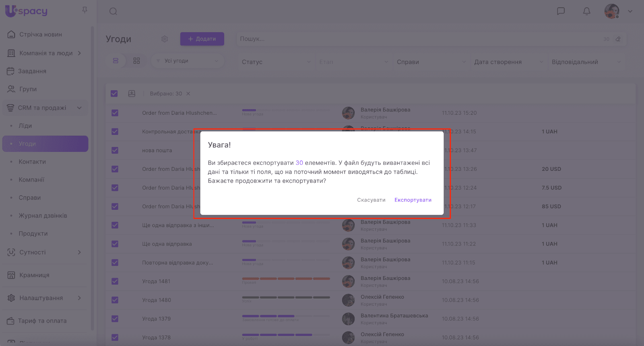Uncheck Ще одна відправка з інши... checkbox
The image size is (644, 346).
(x=115, y=225)
